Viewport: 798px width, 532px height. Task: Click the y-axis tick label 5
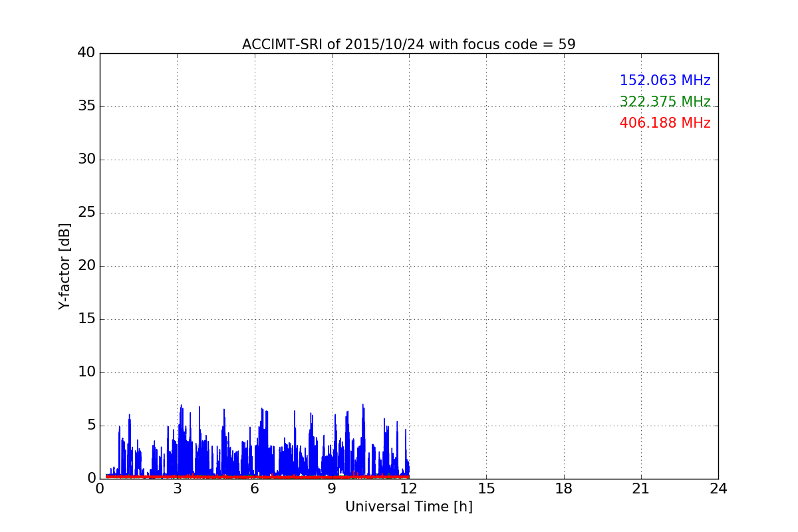(x=91, y=425)
